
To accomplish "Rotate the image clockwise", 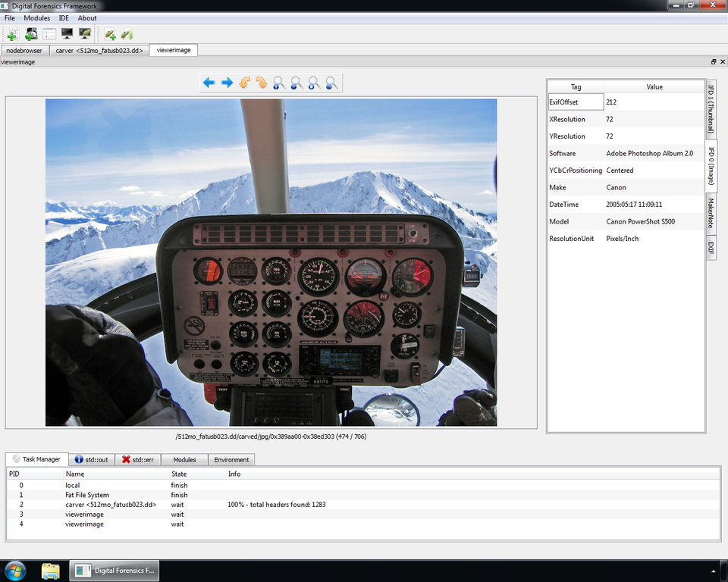I will (x=262, y=83).
